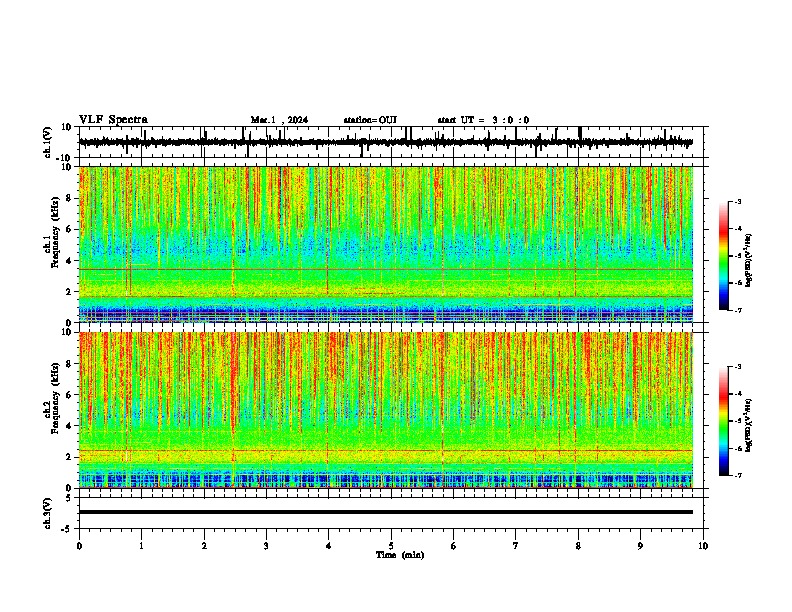This screenshot has height=612, width=792.
Task: Click the log(PSD) label beside ch.2 color bar
Action: pyautogui.click(x=749, y=425)
